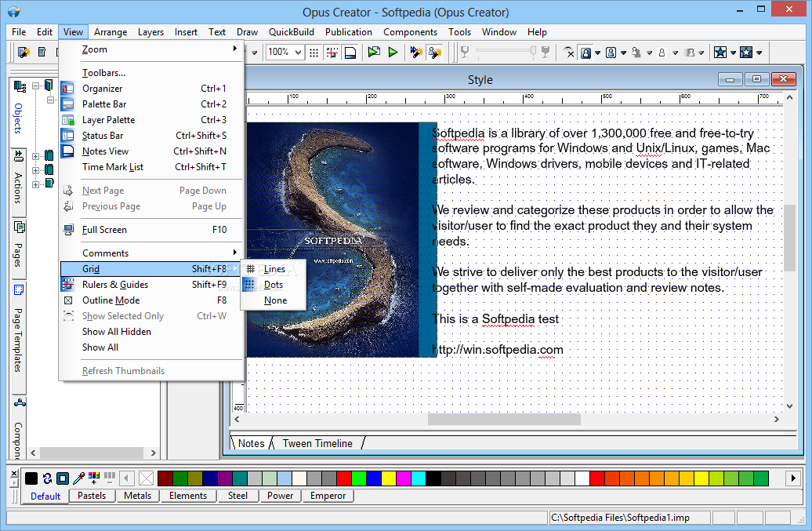Toggle the grid dots toolbar icon
This screenshot has height=531, width=812.
pos(314,53)
